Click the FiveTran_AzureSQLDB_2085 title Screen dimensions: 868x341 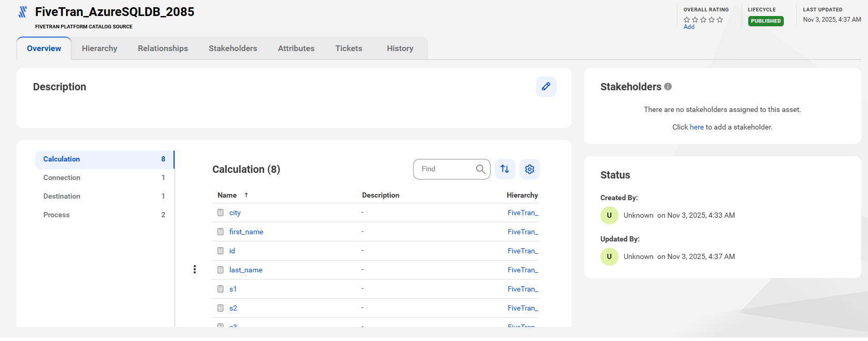click(x=115, y=12)
